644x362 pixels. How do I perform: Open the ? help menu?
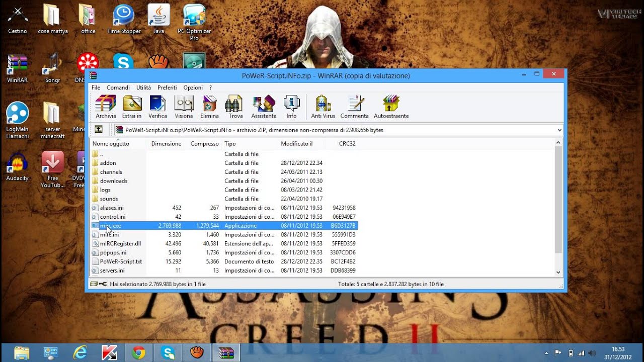(210, 87)
